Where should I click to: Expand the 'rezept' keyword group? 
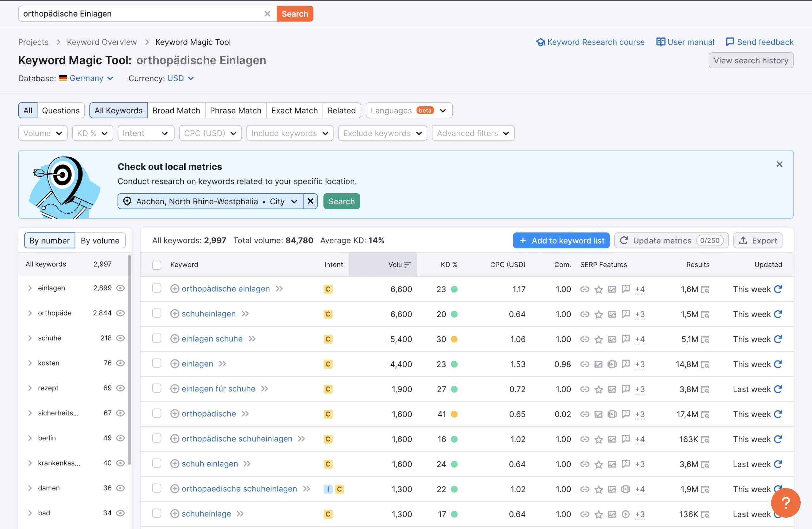click(x=30, y=388)
